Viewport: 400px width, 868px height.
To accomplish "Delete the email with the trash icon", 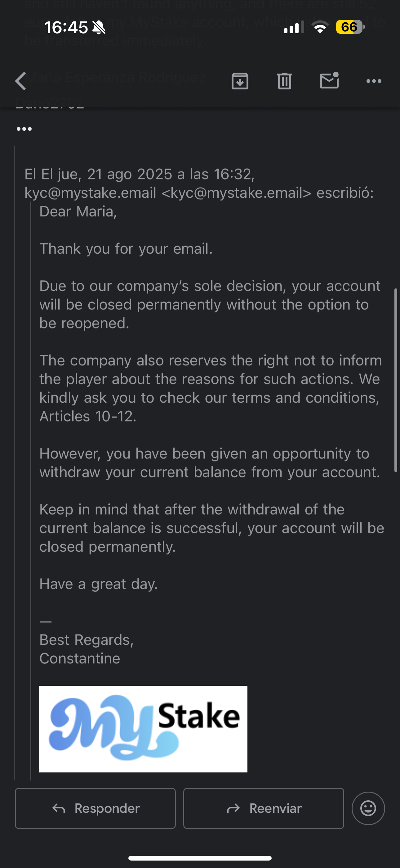I will [x=285, y=81].
